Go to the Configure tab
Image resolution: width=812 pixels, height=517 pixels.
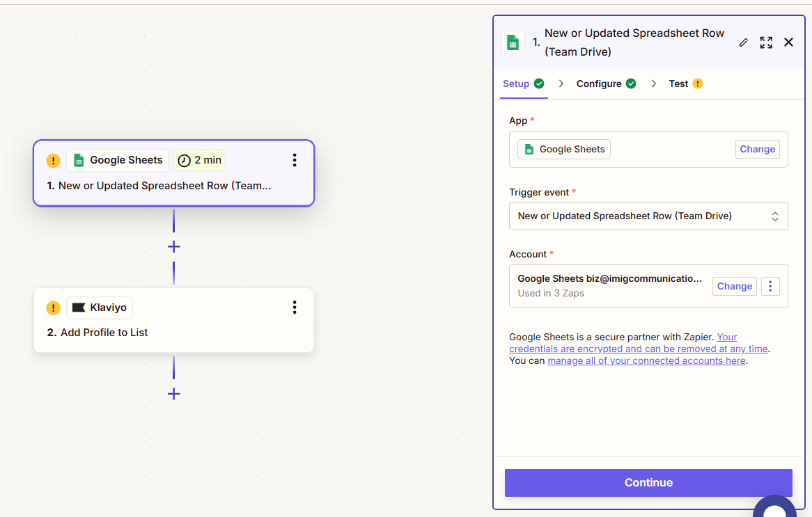click(599, 83)
